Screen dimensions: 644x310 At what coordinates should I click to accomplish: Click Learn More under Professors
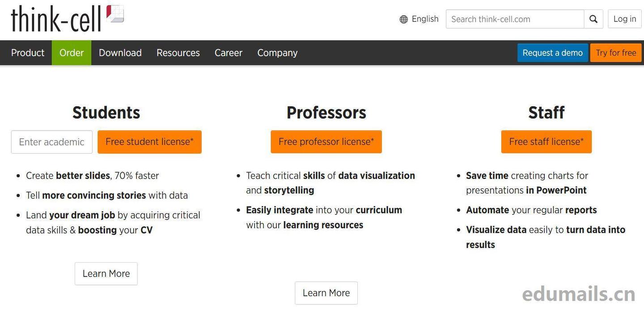[326, 293]
